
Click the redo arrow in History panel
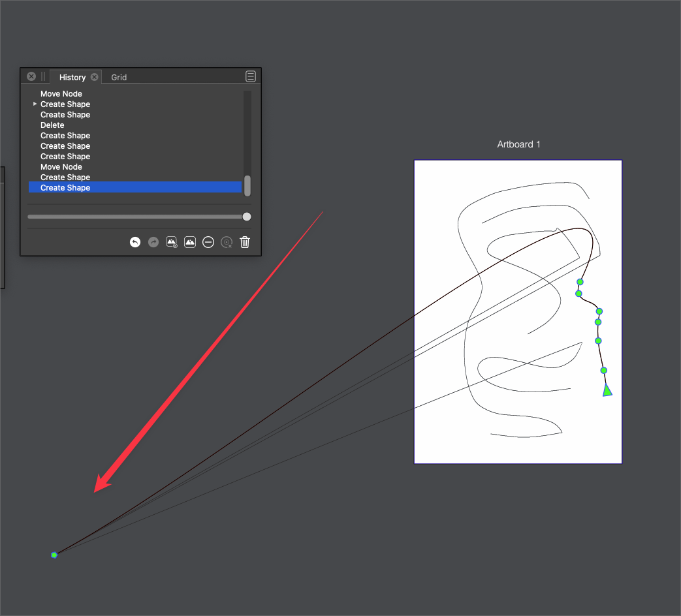(x=153, y=242)
